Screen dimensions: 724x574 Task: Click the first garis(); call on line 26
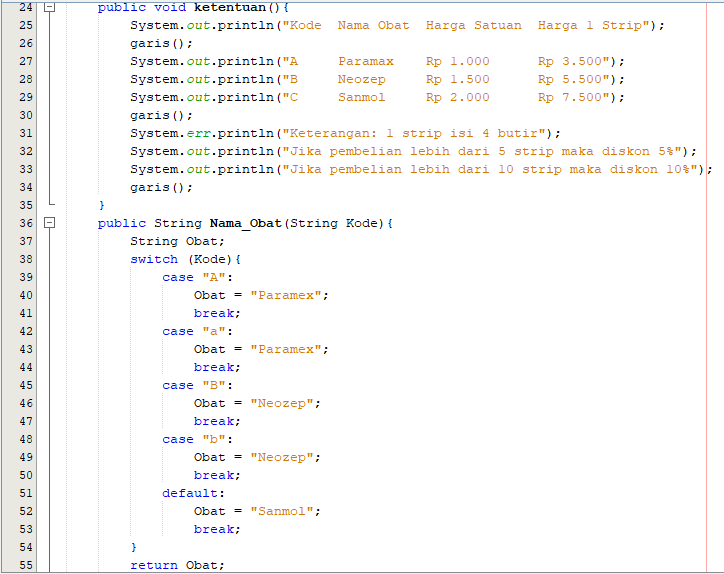point(161,43)
